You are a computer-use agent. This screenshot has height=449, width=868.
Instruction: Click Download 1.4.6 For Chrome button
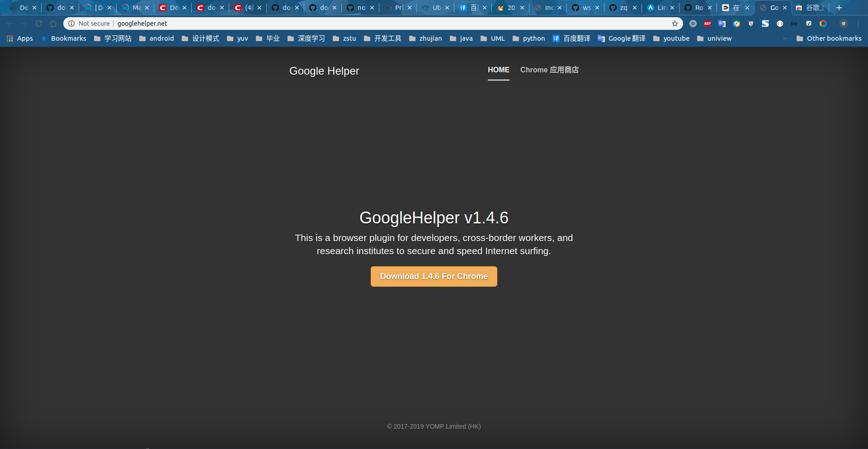tap(434, 276)
